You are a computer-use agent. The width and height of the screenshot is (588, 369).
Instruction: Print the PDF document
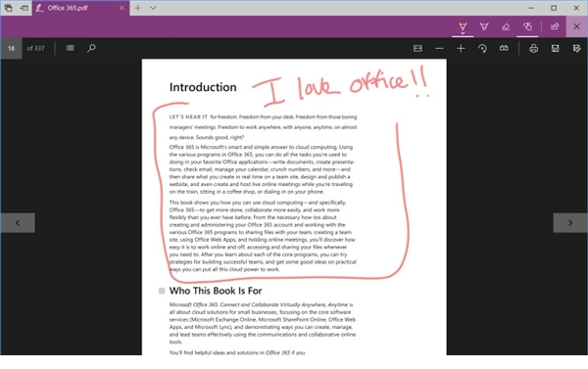pos(534,48)
